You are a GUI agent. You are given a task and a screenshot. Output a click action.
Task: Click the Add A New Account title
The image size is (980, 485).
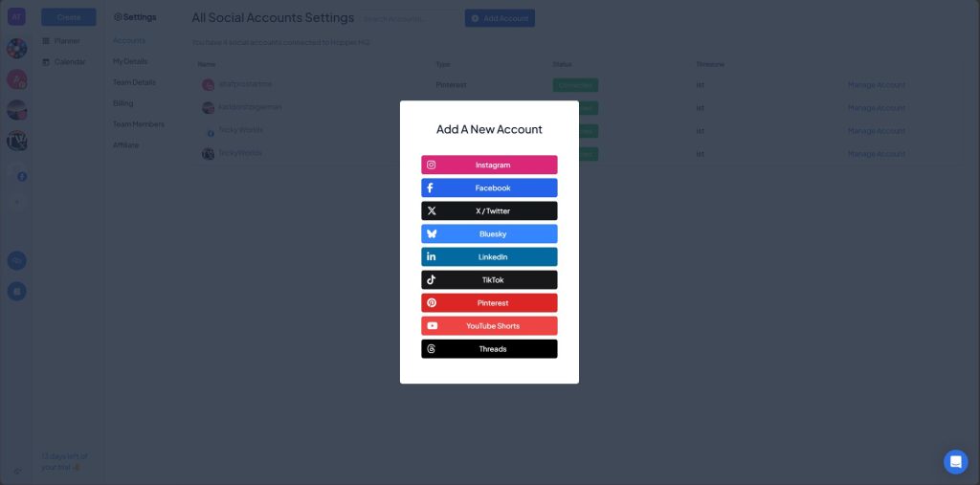pos(489,129)
